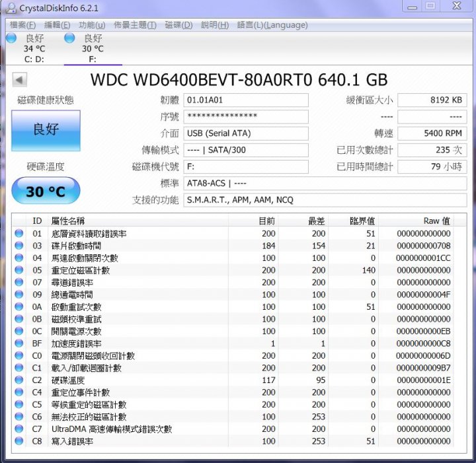Click the Raw 值 column header
The width and height of the screenshot is (476, 463).
pos(416,221)
